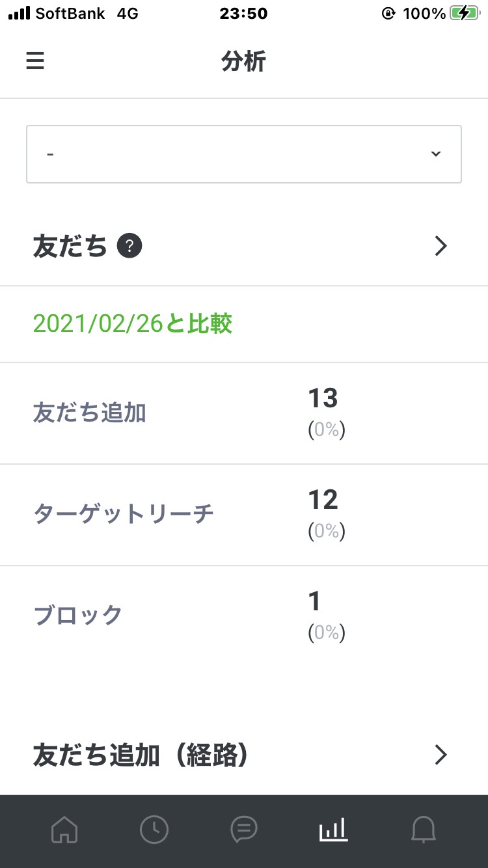Open the hamburger menu
Viewport: 488px width, 868px height.
point(35,61)
